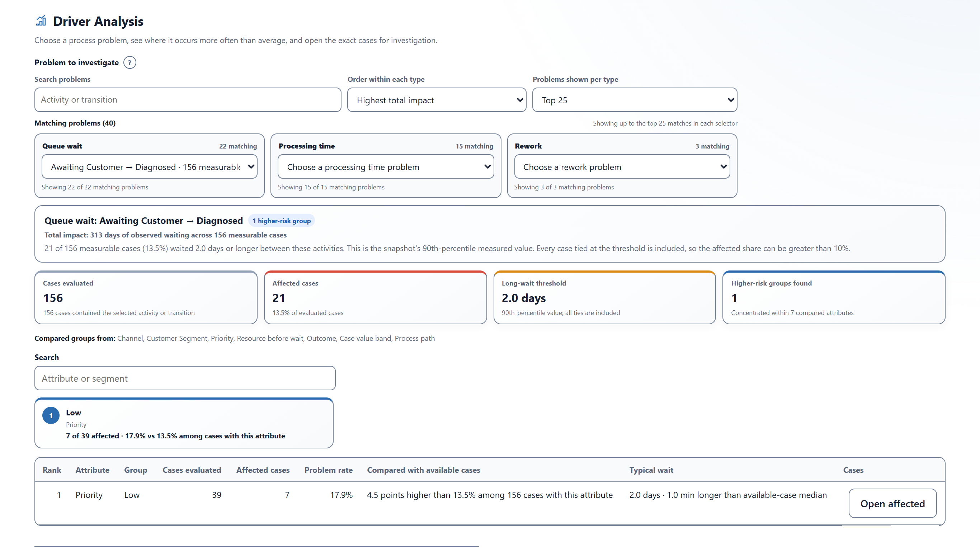Click the Long-wait threshold summary card
The image size is (980, 551).
[x=604, y=298]
